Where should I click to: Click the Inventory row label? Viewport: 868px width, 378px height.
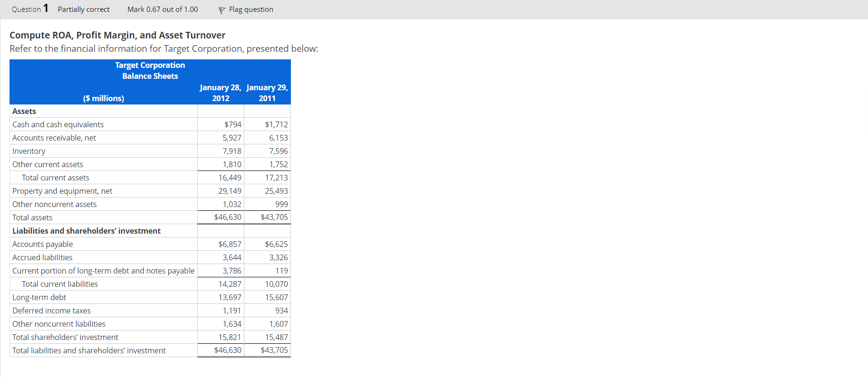click(x=29, y=151)
